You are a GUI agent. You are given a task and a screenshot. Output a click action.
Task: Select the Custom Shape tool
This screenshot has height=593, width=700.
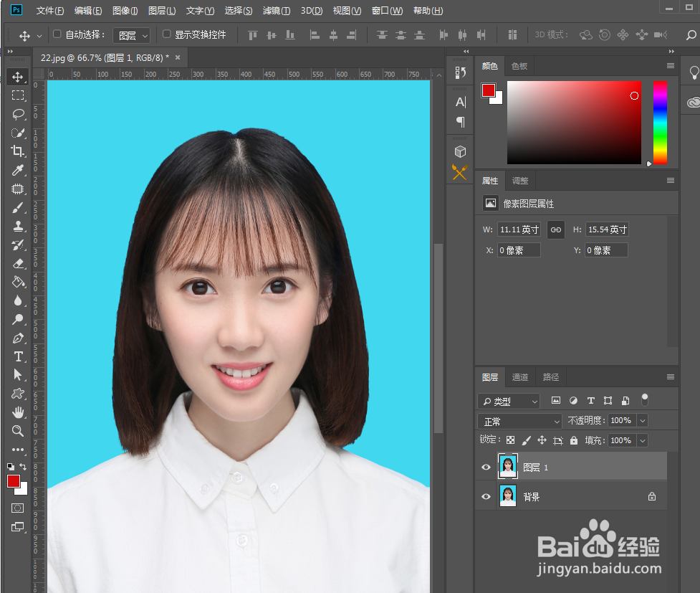(18, 393)
